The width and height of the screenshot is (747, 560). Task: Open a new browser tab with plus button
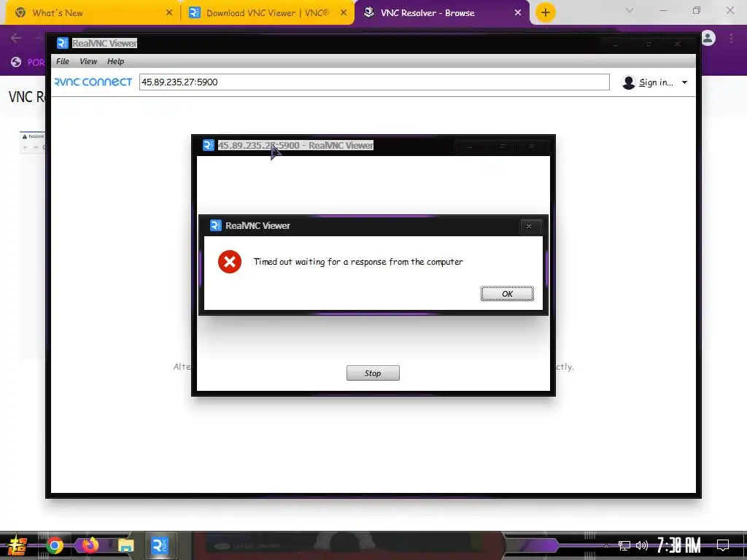(x=546, y=12)
